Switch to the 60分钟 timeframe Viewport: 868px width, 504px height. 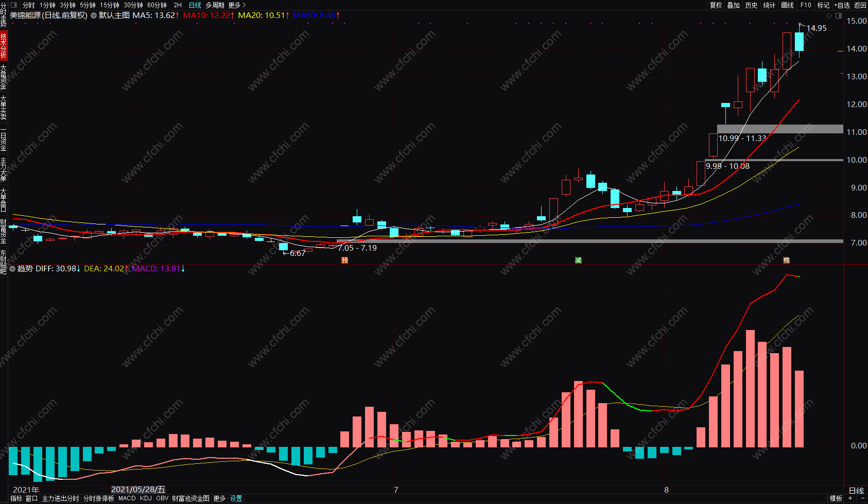(x=157, y=5)
